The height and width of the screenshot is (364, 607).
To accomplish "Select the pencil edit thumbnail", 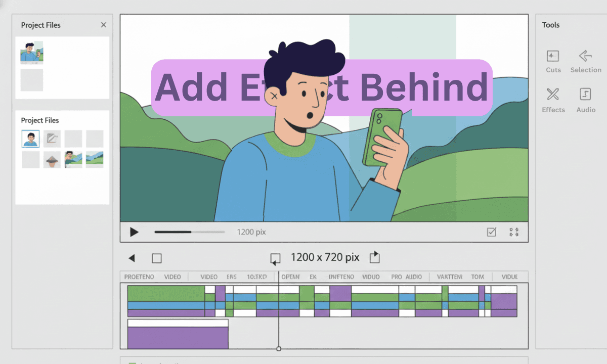I will tap(52, 139).
